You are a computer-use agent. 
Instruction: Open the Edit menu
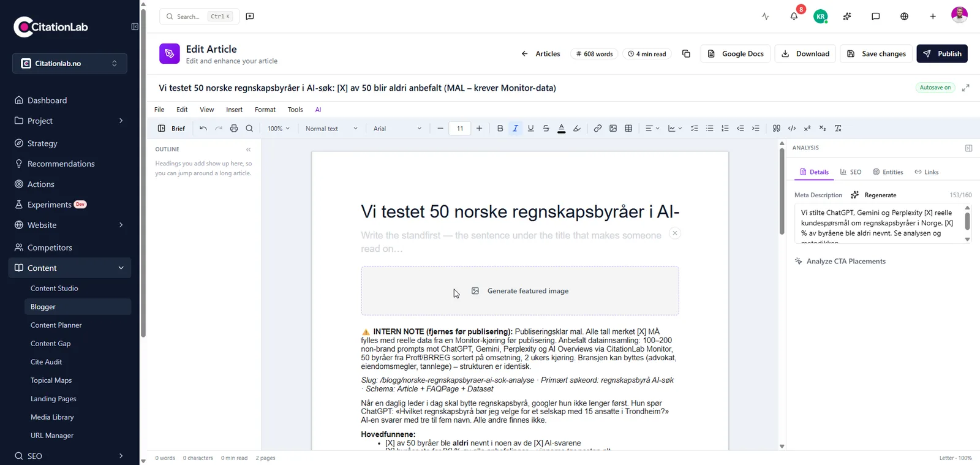click(182, 110)
